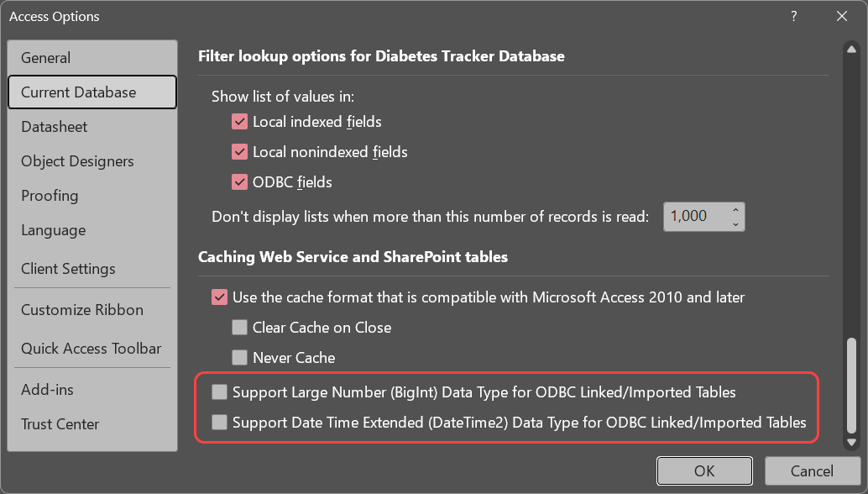Open the General options category

click(x=46, y=58)
